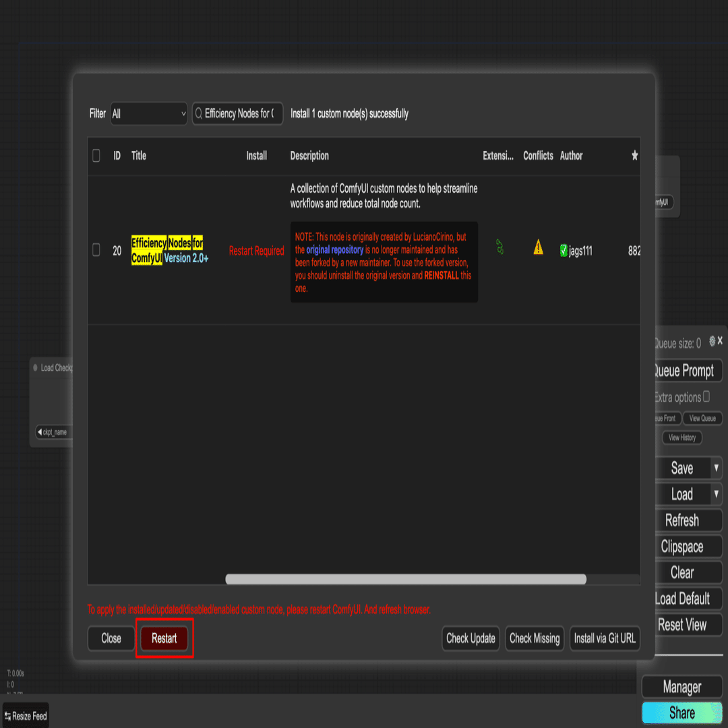The image size is (728, 728).
Task: Sort by the Title column header
Action: (x=139, y=156)
